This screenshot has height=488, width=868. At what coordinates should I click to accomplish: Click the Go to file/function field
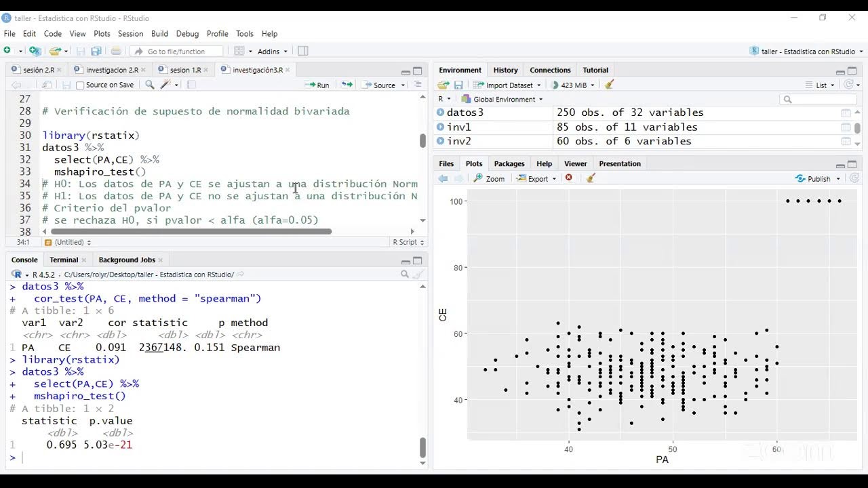click(x=176, y=51)
